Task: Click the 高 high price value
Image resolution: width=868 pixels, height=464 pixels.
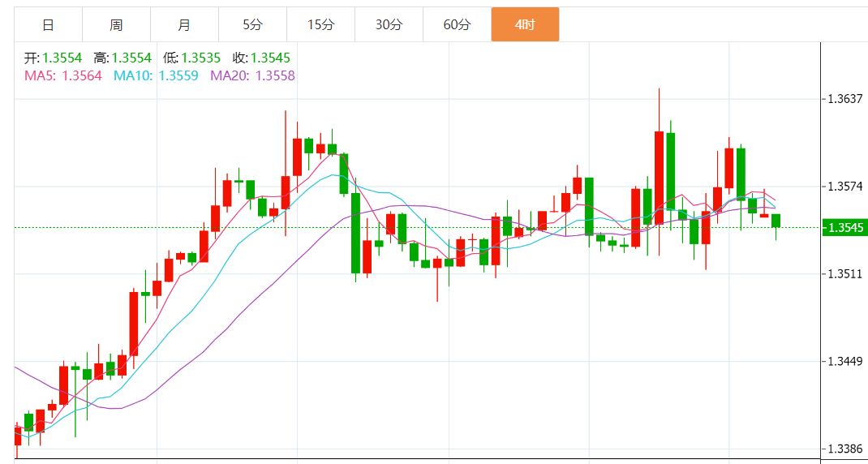Action: (131, 58)
